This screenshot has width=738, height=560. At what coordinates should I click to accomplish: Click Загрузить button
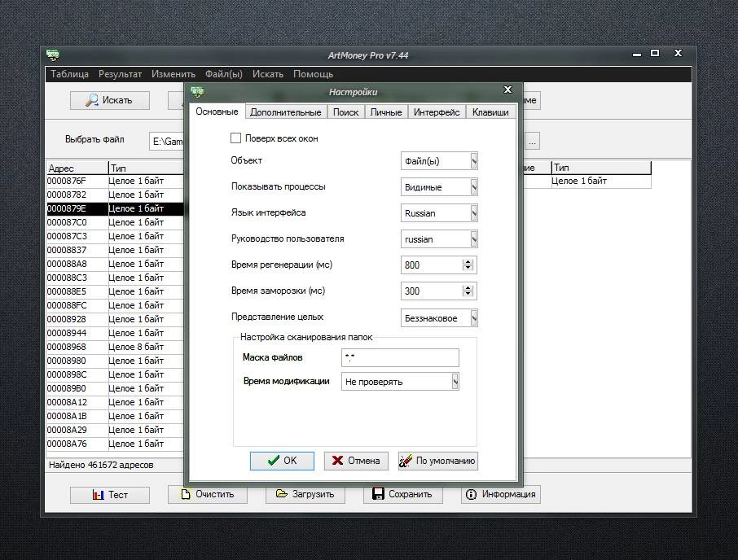(305, 494)
